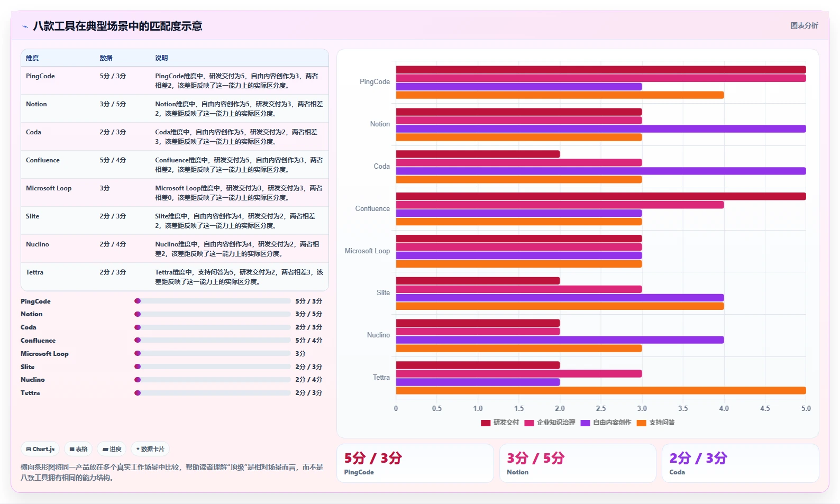Viewport: 840px width, 504px height.
Task: Click the Tettra label on chart axis
Action: [x=381, y=378]
